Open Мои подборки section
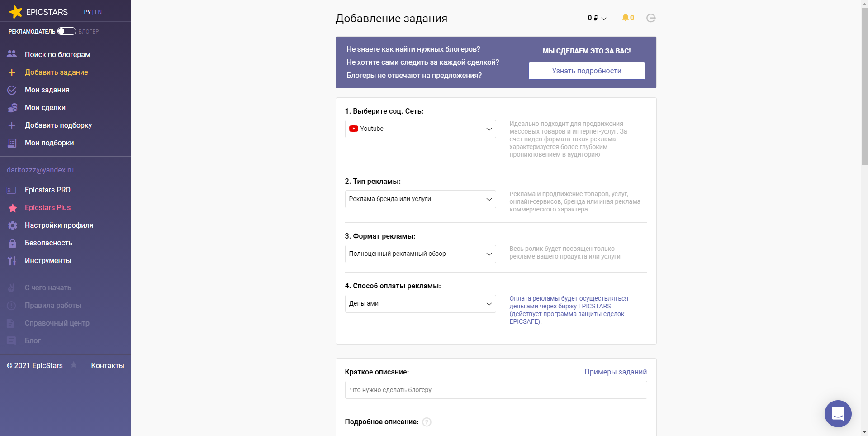Image resolution: width=868 pixels, height=436 pixels. [x=49, y=143]
